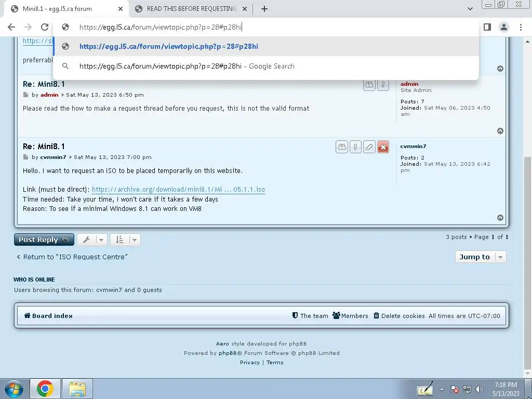Expand the Jump to dropdown
Image resolution: width=532 pixels, height=399 pixels.
[481, 257]
